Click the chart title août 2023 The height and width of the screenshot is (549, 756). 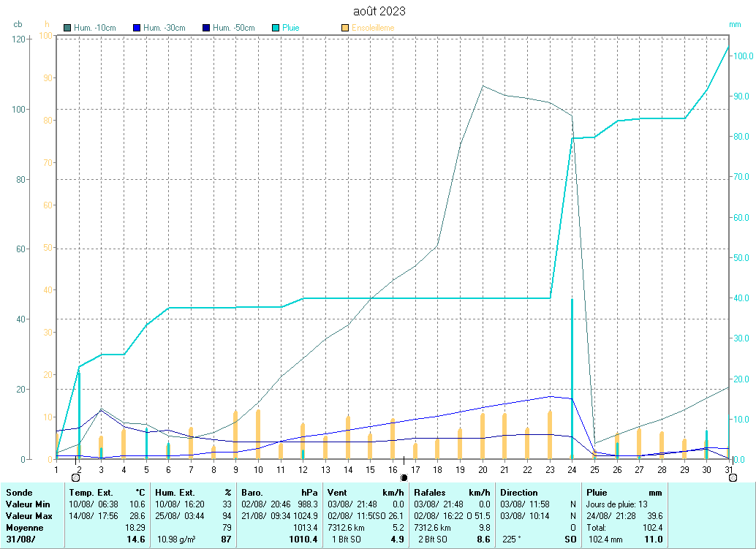tap(378, 12)
